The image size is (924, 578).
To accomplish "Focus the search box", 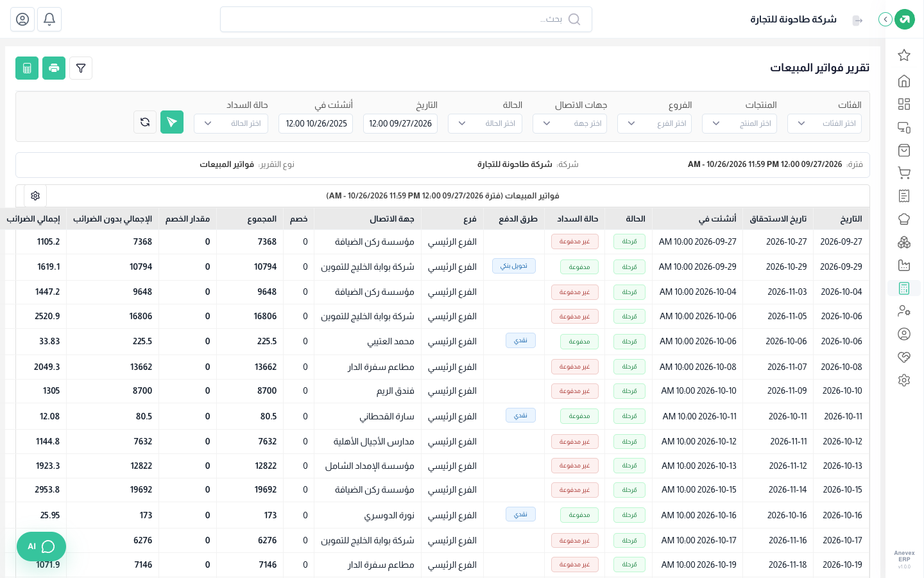I will [406, 19].
